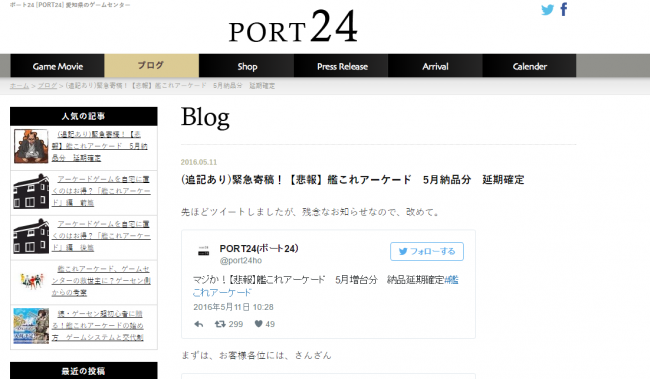Screen dimensions: 650x379
Task: Click the man-in-chair thumbnail in popular articles
Action: tap(31, 146)
